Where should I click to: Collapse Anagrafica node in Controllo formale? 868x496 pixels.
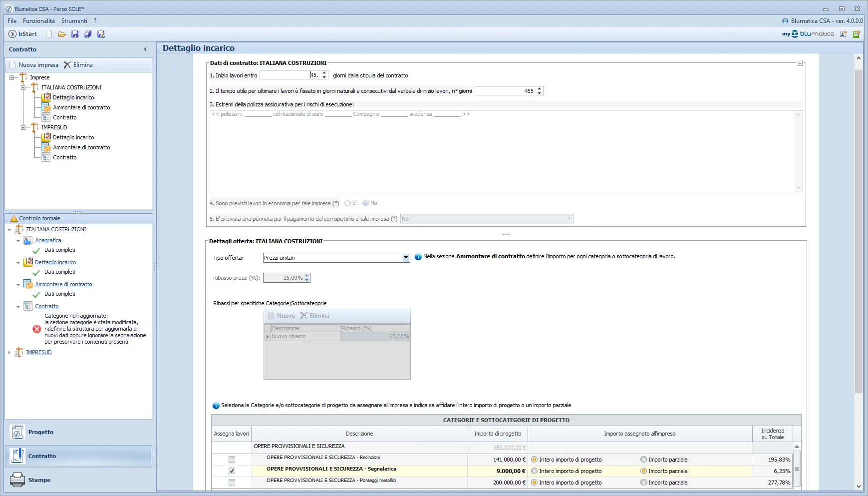[18, 241]
